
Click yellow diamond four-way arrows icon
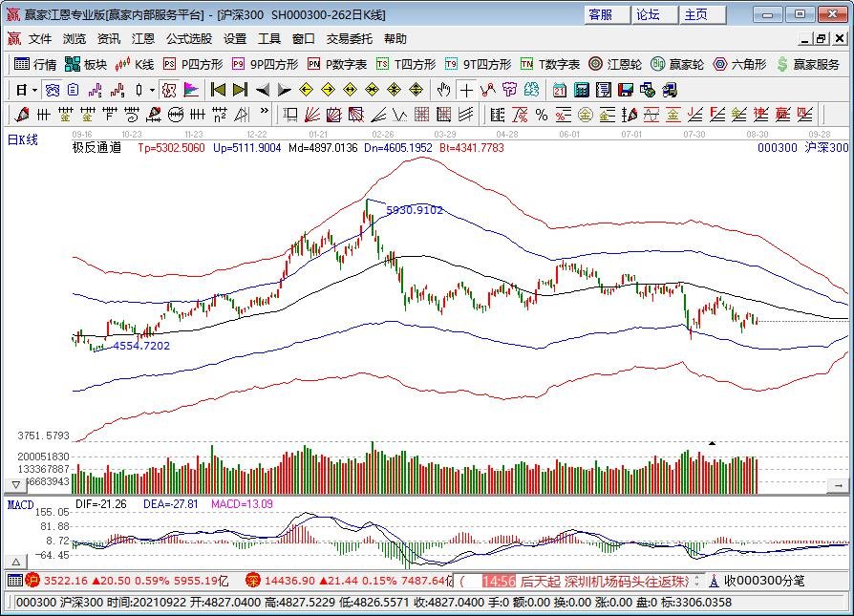(x=416, y=90)
